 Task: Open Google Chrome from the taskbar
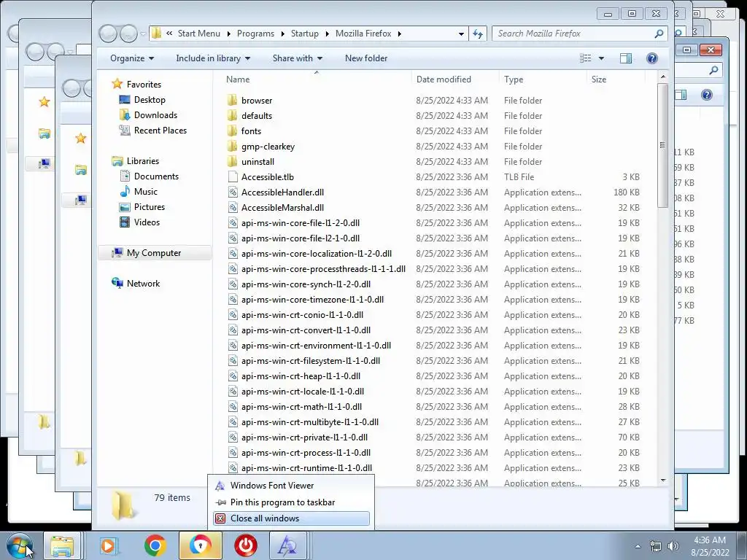(x=155, y=545)
